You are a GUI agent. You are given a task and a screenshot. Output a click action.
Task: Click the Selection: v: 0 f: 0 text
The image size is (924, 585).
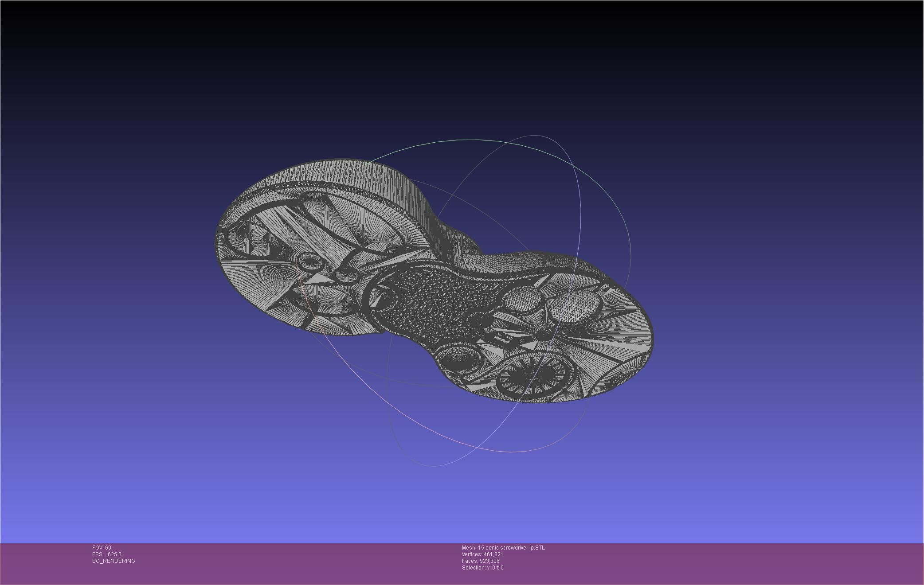tap(482, 568)
